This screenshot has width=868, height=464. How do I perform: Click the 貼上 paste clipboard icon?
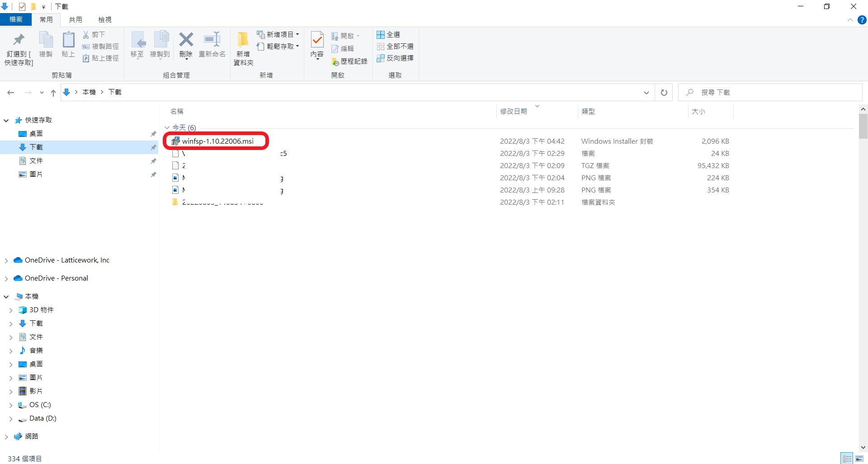pyautogui.click(x=68, y=40)
